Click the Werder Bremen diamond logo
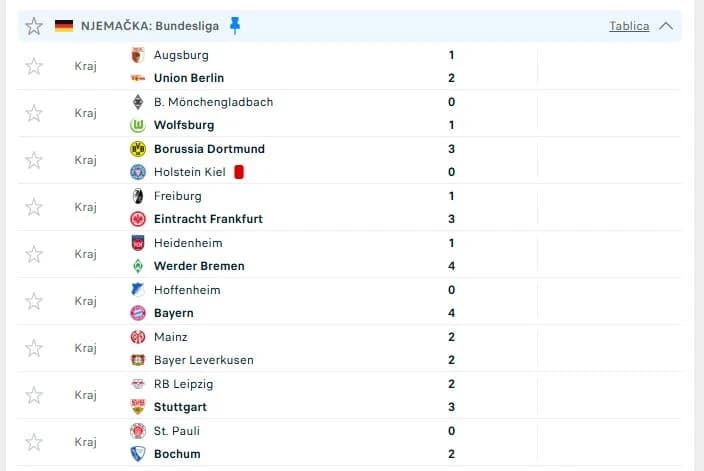 138,266
